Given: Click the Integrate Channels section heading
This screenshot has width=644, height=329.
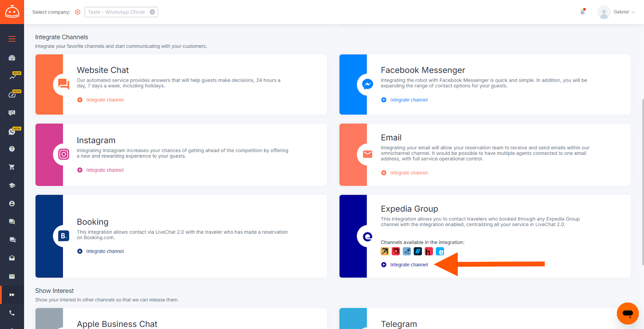Looking at the screenshot, I should (62, 37).
